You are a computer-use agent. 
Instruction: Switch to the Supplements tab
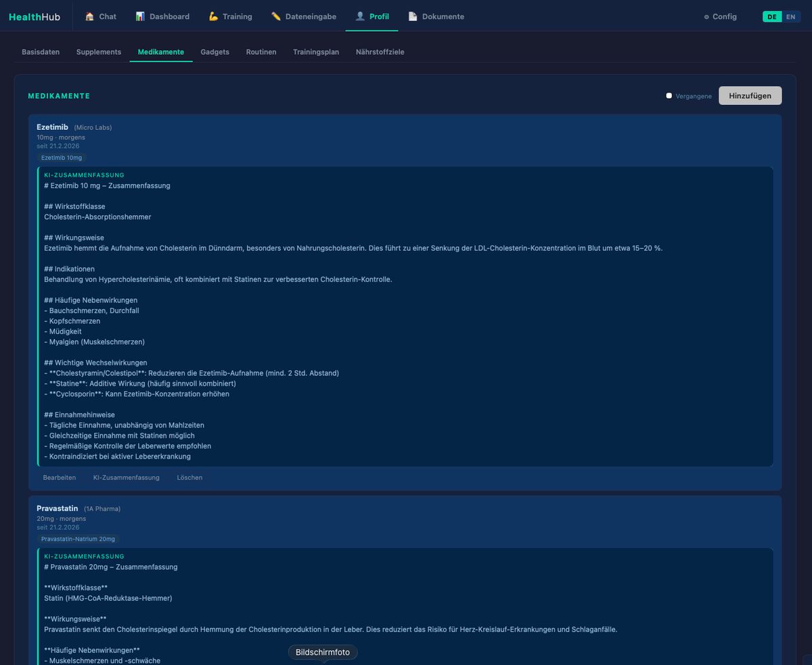point(99,52)
